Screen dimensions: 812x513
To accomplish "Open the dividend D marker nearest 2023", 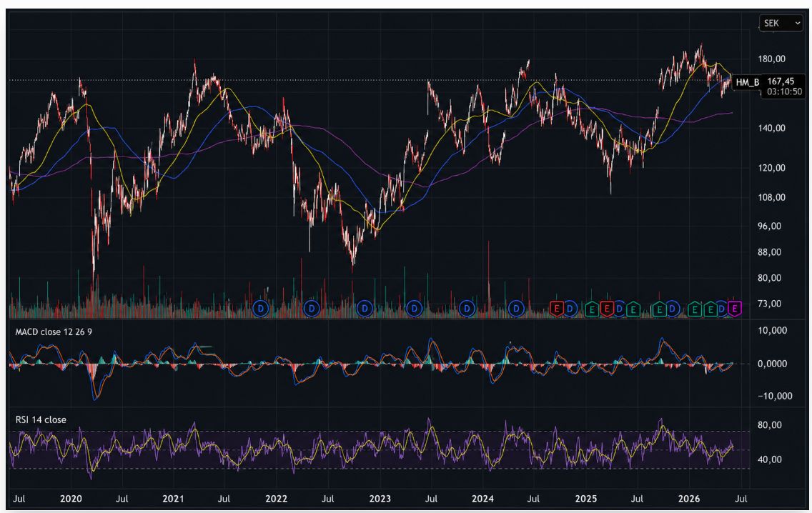I will click(x=365, y=309).
